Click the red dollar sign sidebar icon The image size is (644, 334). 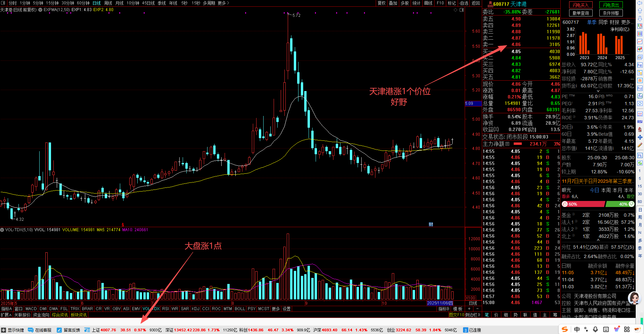[x=640, y=129]
